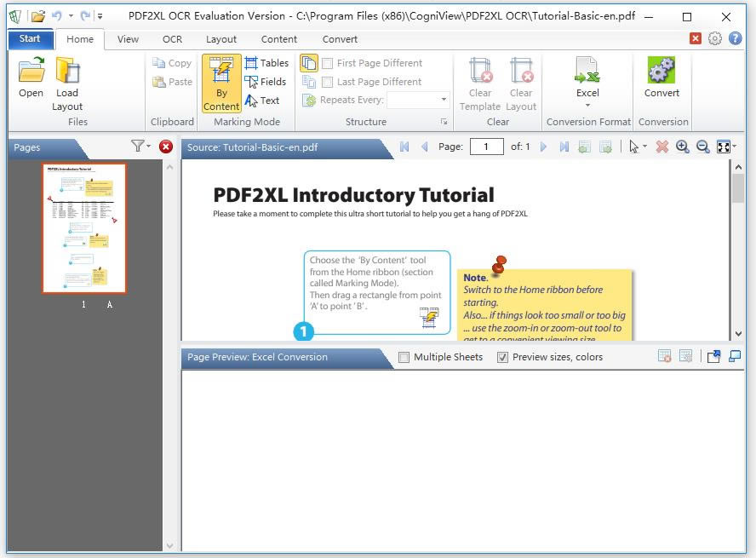Open the Pages filter funnel dropdown
756x558 pixels.
click(x=148, y=146)
